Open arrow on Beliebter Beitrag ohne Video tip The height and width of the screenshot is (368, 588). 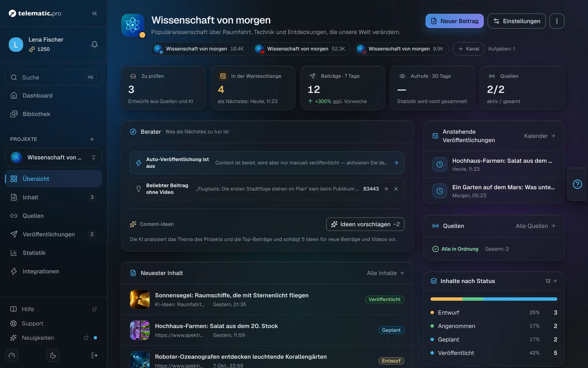(386, 189)
